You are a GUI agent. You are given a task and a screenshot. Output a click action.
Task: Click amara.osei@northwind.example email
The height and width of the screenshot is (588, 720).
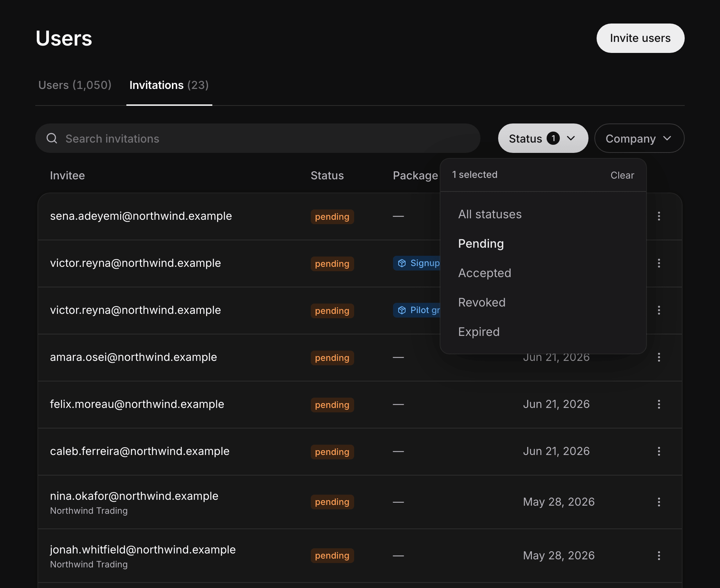pyautogui.click(x=133, y=357)
